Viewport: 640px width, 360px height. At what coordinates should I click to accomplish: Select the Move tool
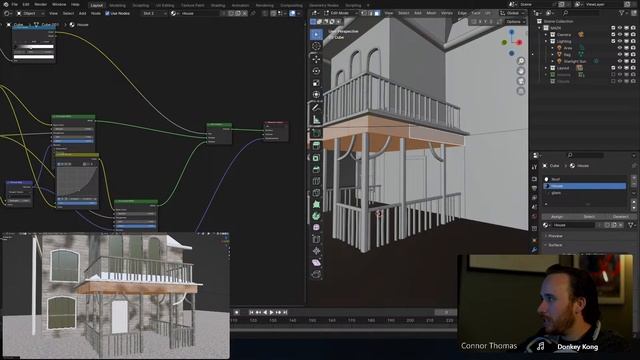(316, 59)
